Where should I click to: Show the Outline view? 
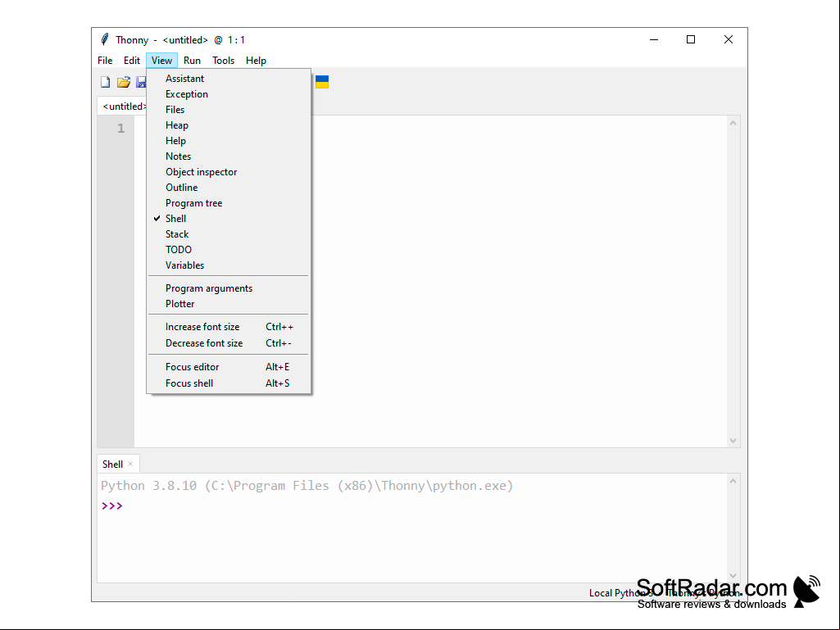(x=229, y=187)
